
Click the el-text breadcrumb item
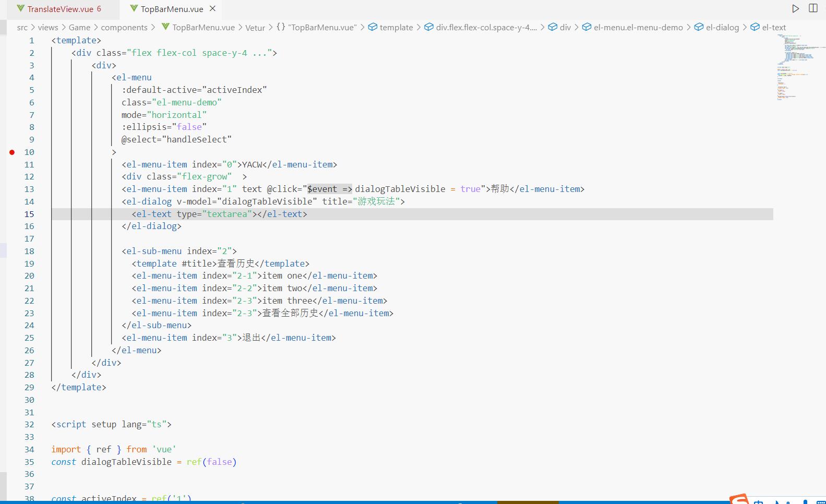tap(773, 27)
